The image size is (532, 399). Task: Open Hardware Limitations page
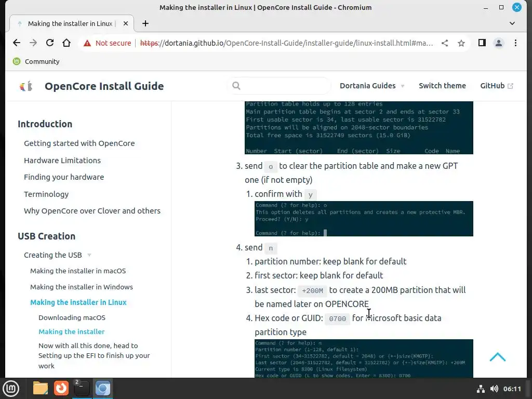coord(62,161)
